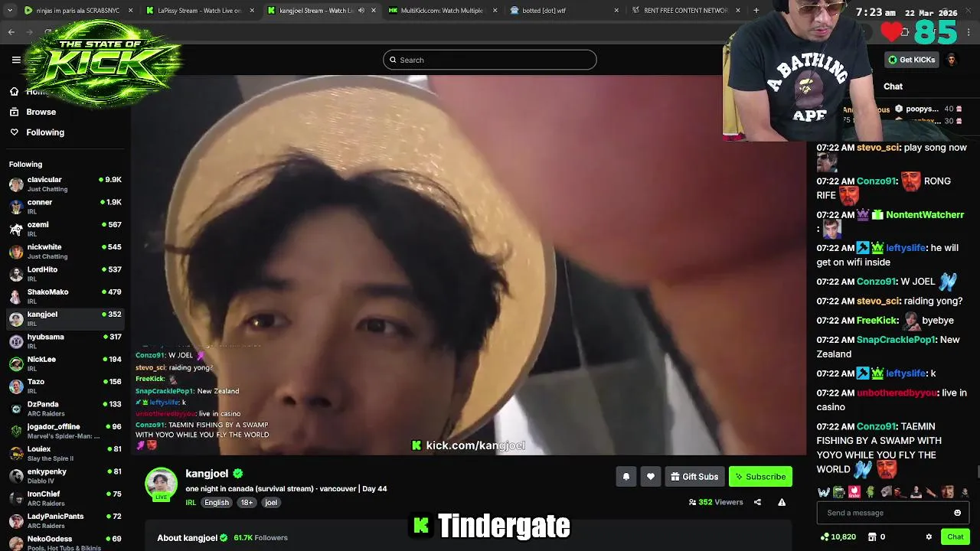
Task: Switch to RENT FREE CONTENT NETWORK tab
Action: pyautogui.click(x=686, y=11)
